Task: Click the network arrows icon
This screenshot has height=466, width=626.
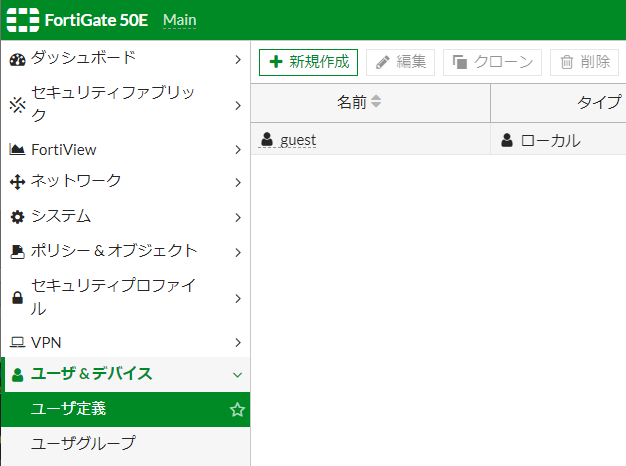Action: [x=17, y=182]
